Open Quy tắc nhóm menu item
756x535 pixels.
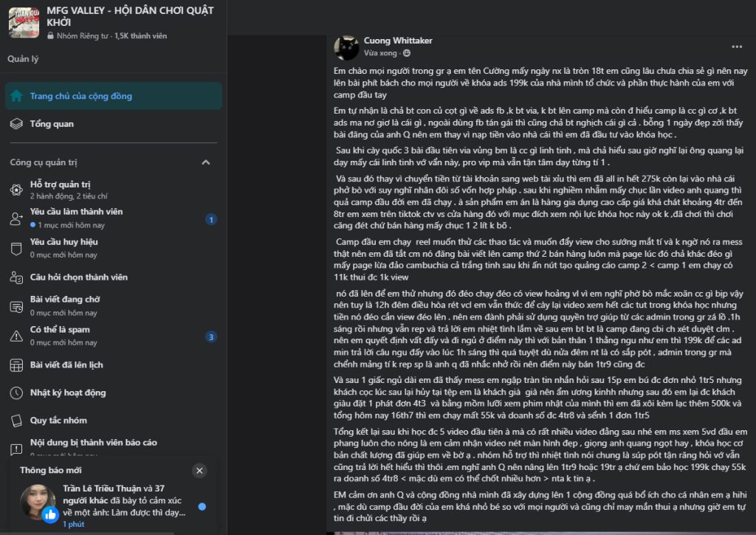tap(58, 421)
